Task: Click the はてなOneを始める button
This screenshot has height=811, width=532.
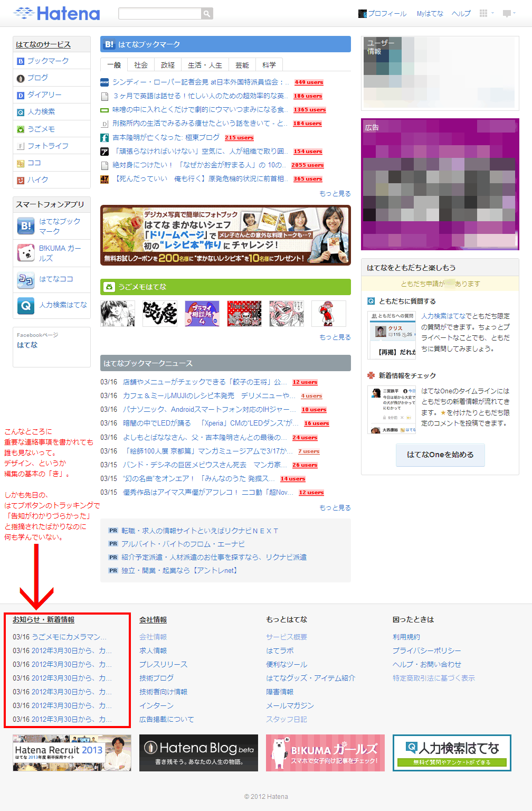Action: [440, 455]
